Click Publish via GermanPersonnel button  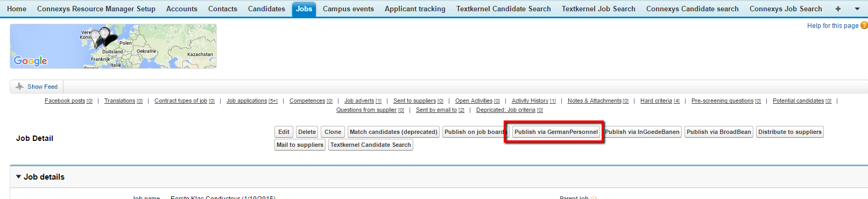pos(556,132)
